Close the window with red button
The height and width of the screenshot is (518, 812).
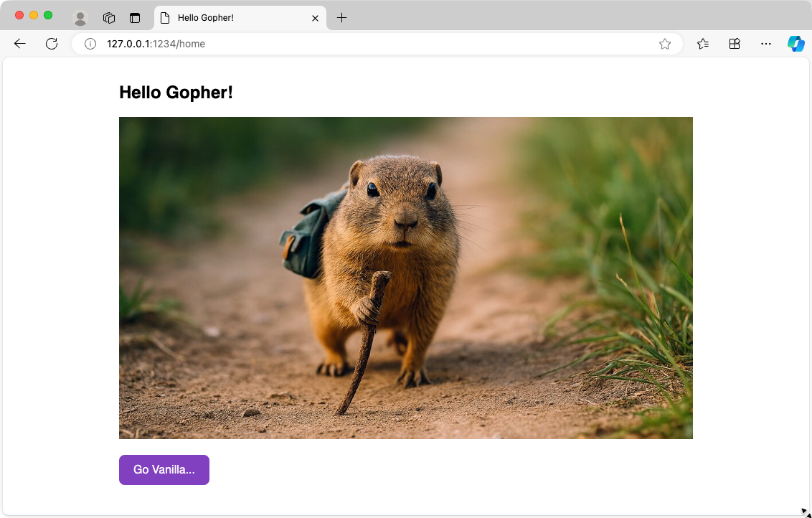19,15
